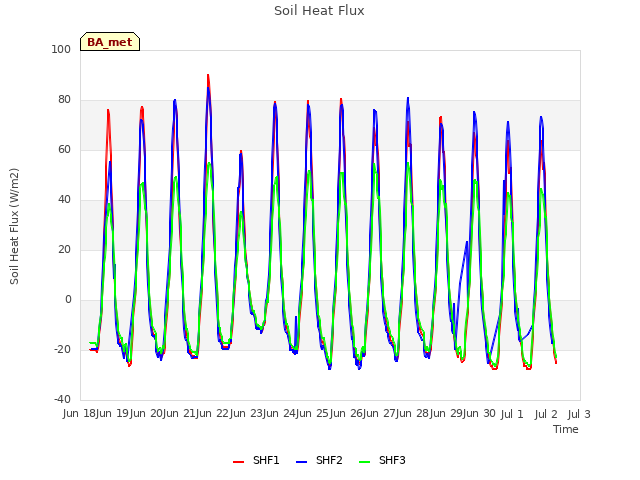Click the Soil Heat Flux chart title
Image resolution: width=640 pixels, height=480 pixels.
coord(319,11)
